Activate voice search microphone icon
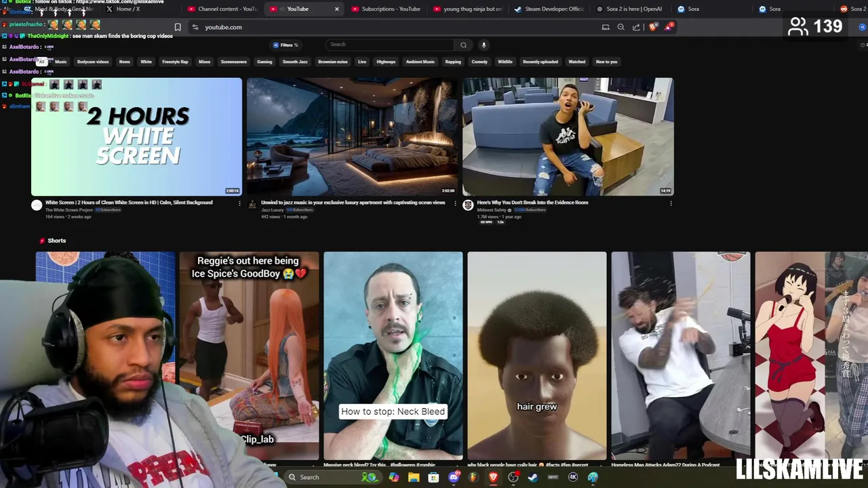 (484, 45)
